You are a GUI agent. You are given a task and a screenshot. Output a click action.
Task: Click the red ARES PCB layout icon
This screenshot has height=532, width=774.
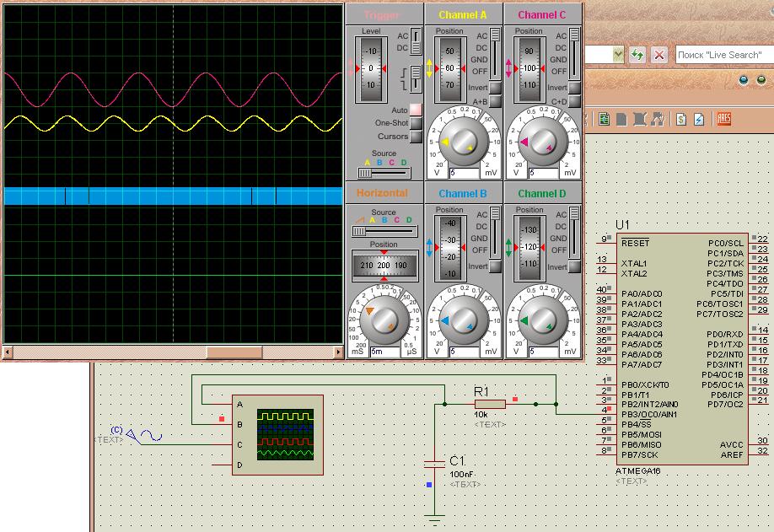pos(723,120)
